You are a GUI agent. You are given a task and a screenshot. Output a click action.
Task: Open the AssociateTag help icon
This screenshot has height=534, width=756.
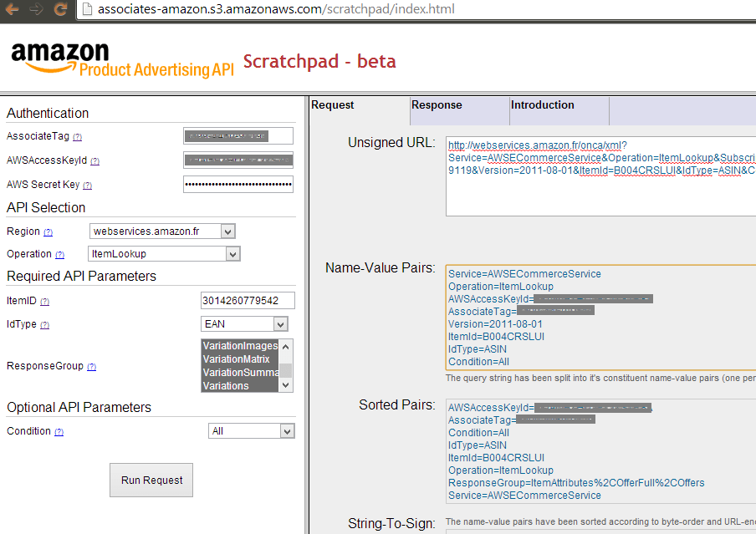(79, 136)
